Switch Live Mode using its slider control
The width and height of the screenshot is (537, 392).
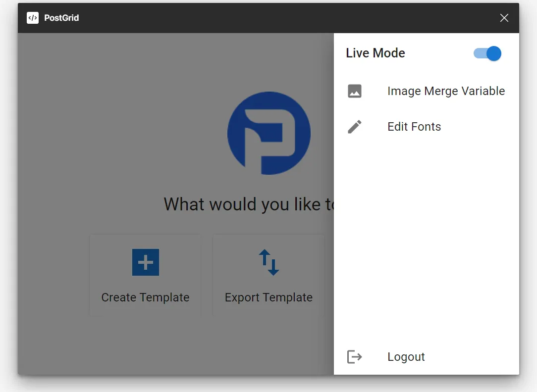(487, 53)
